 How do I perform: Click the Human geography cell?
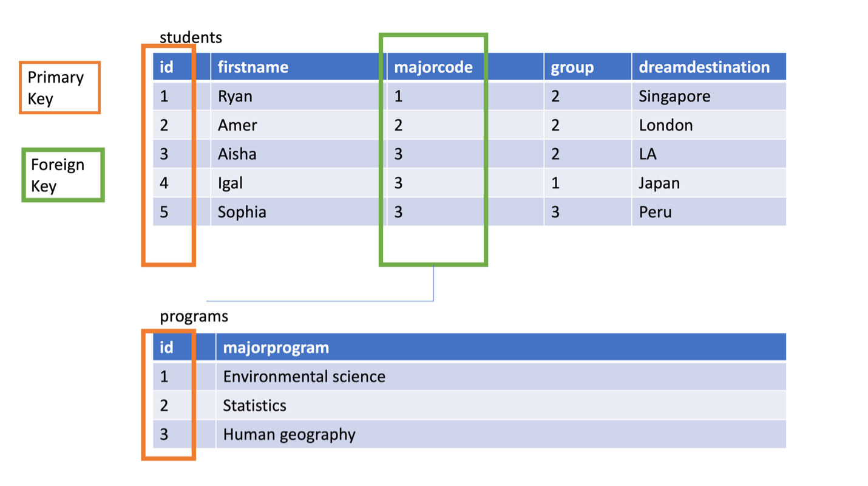tap(501, 434)
